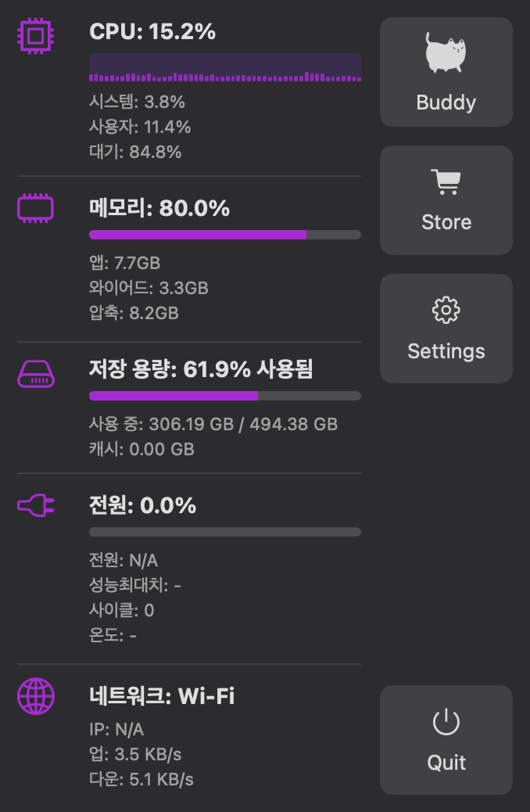Click the storage usage progress bar

click(x=225, y=396)
